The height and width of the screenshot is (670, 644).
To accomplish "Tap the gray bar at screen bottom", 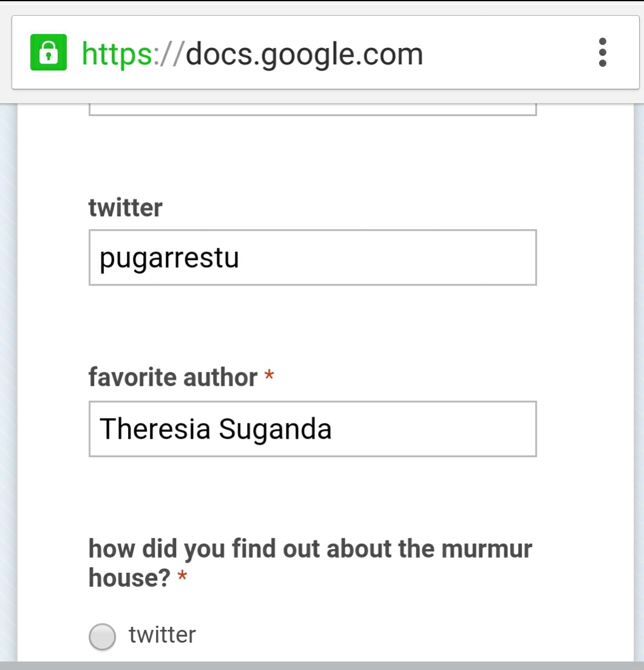I will tap(322, 666).
